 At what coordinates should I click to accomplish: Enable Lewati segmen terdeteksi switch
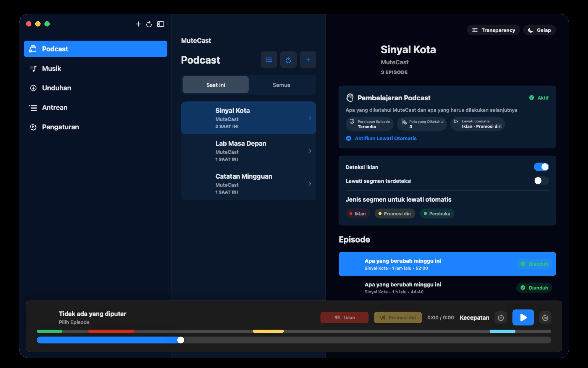pos(541,181)
